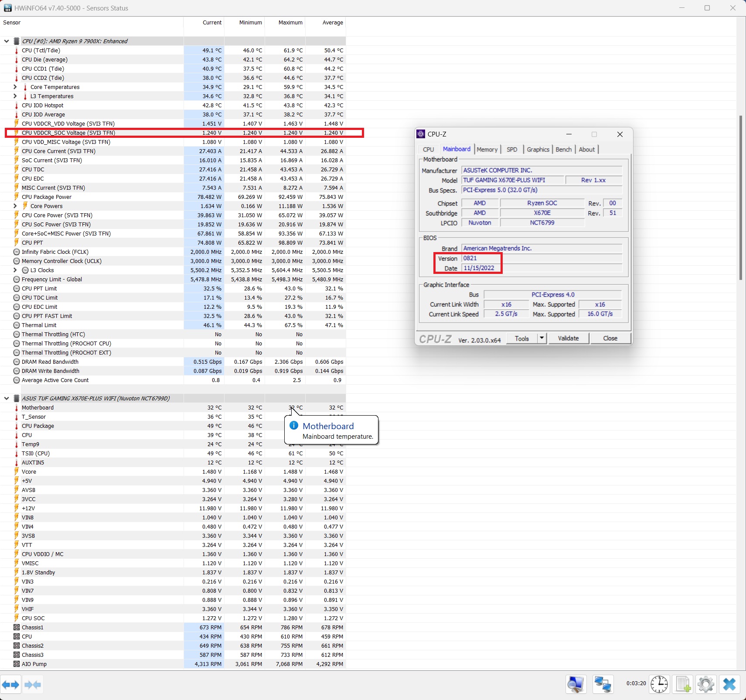746x700 pixels.
Task: Expand the Core Temperatures row
Action: (x=15, y=87)
